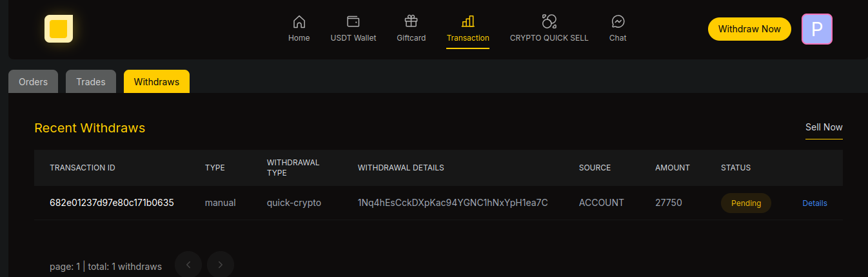Viewport: 868px width, 277px height.
Task: Click the Sell Now link
Action: click(824, 127)
